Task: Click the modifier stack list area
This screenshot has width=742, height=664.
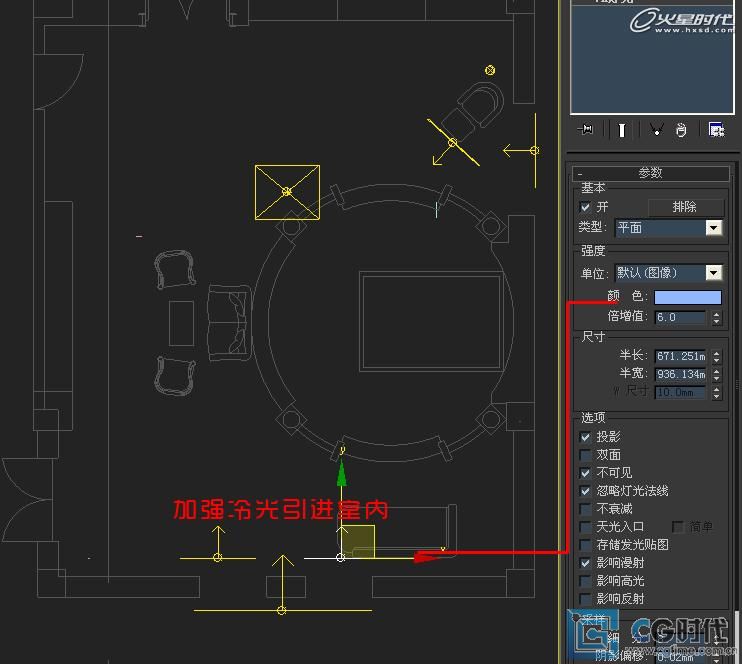Action: tap(652, 59)
